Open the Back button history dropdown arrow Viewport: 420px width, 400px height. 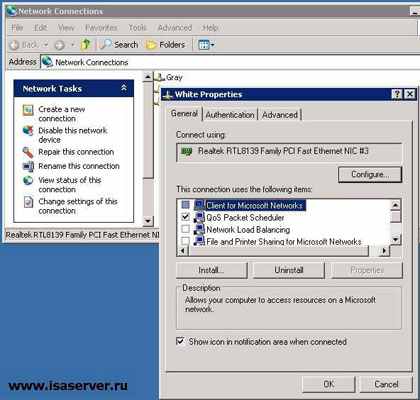tap(46, 45)
